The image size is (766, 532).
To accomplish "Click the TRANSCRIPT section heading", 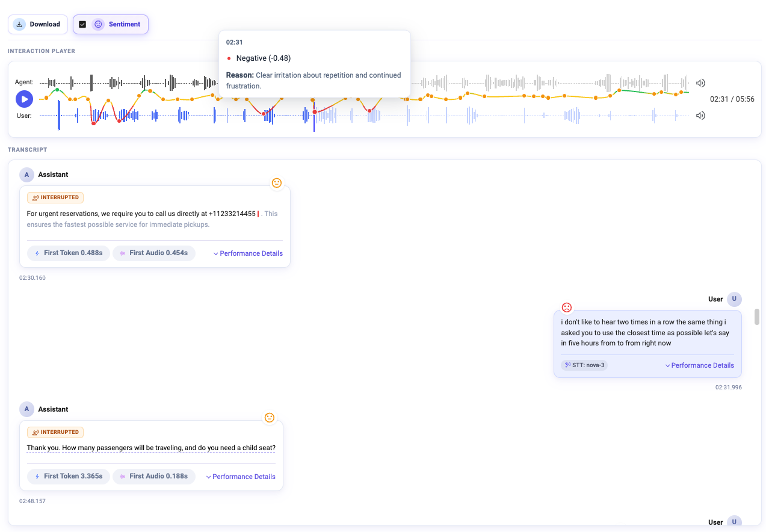I will tap(28, 150).
